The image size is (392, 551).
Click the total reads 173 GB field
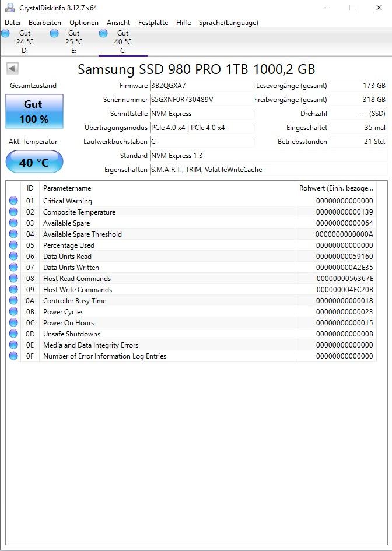(359, 85)
